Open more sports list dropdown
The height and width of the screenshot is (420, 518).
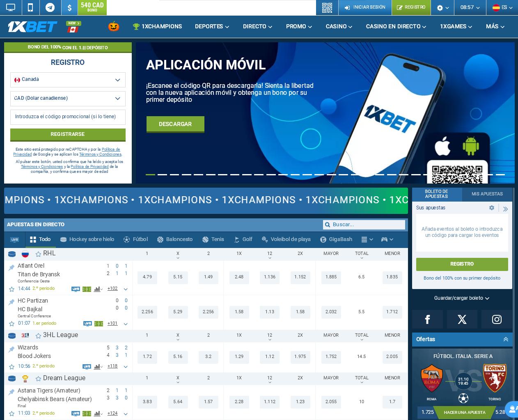[367, 239]
